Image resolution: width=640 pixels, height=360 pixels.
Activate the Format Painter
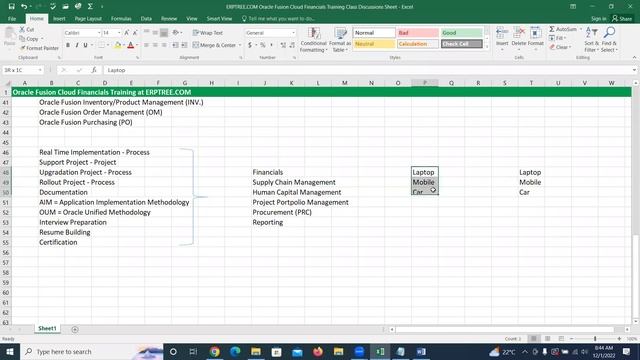(39, 48)
